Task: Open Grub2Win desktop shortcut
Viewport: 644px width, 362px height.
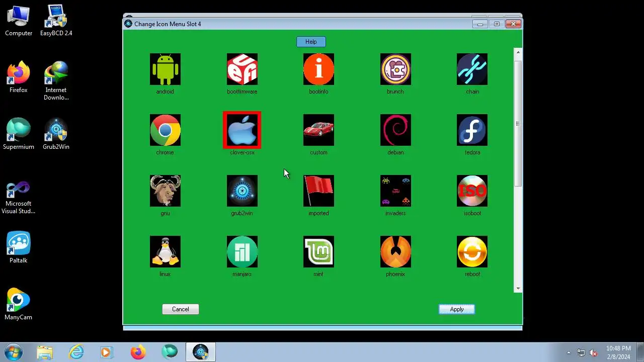Action: (56, 134)
